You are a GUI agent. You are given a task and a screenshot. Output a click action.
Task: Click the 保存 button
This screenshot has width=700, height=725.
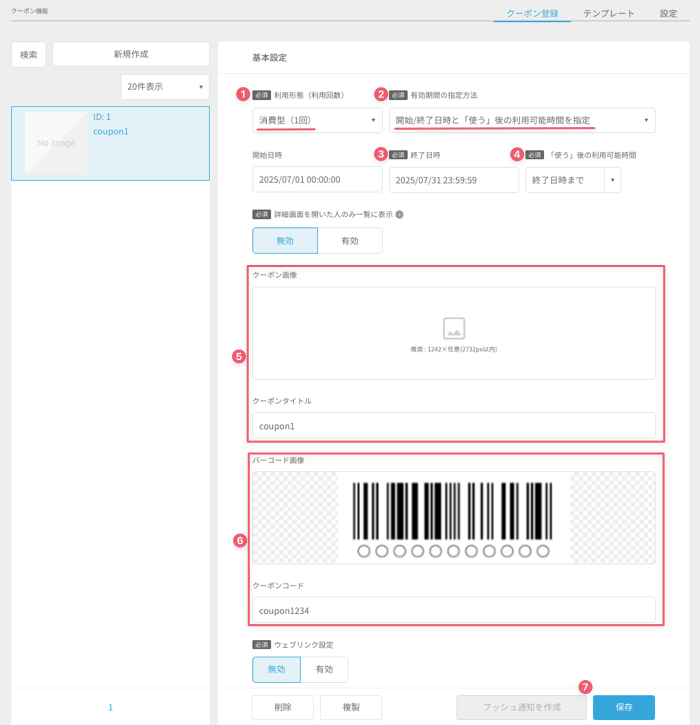tap(624, 707)
